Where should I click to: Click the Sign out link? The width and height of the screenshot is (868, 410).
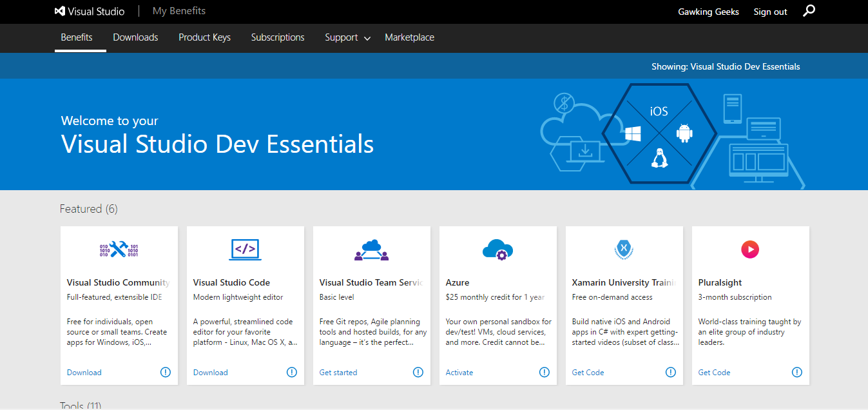[x=770, y=12]
